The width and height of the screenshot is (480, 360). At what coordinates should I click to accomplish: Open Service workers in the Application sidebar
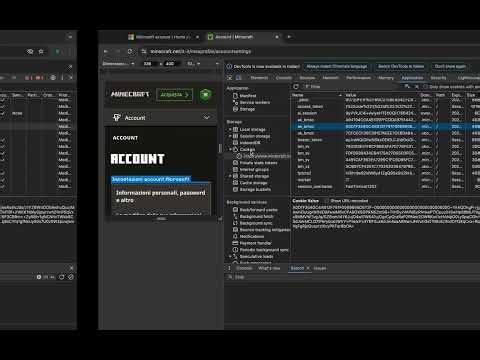click(x=255, y=102)
